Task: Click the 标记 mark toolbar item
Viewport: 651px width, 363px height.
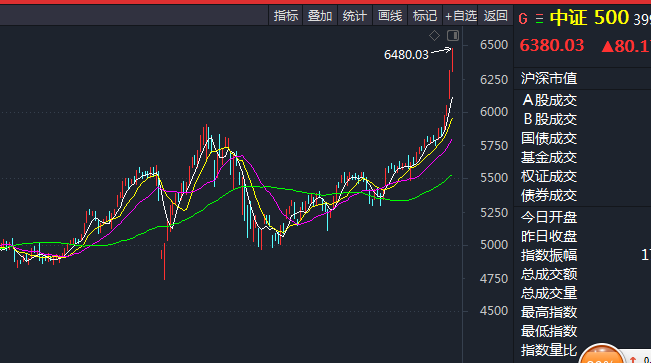Action: [425, 16]
